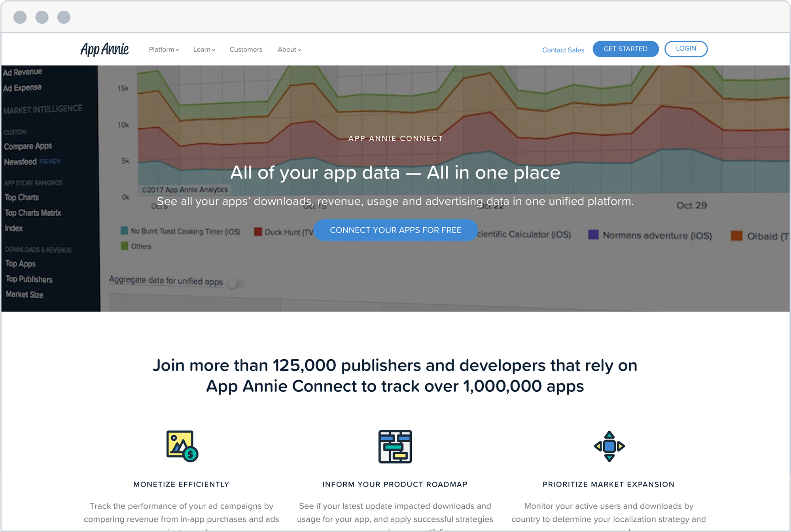This screenshot has width=791, height=532.
Task: Click the orange Olbaid legend swatch
Action: click(736, 236)
